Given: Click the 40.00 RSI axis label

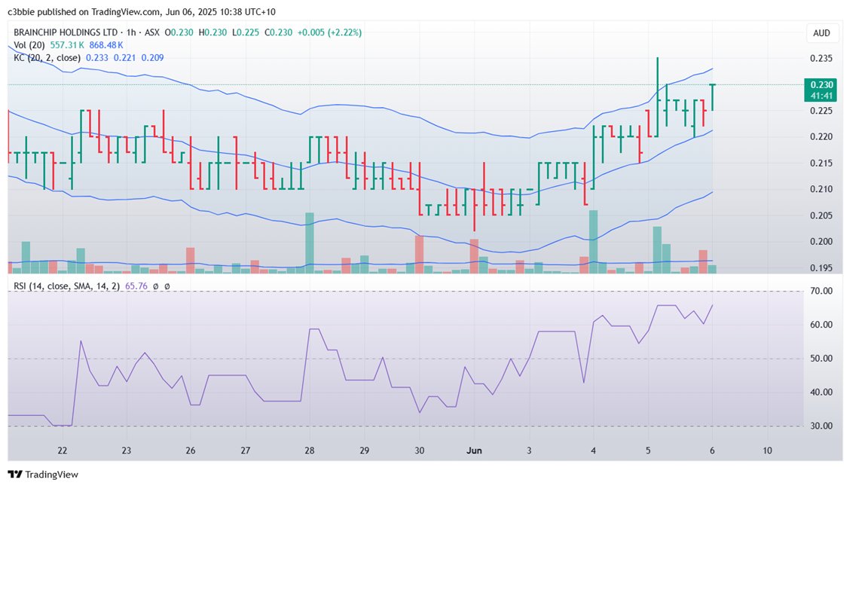Looking at the screenshot, I should 821,392.
